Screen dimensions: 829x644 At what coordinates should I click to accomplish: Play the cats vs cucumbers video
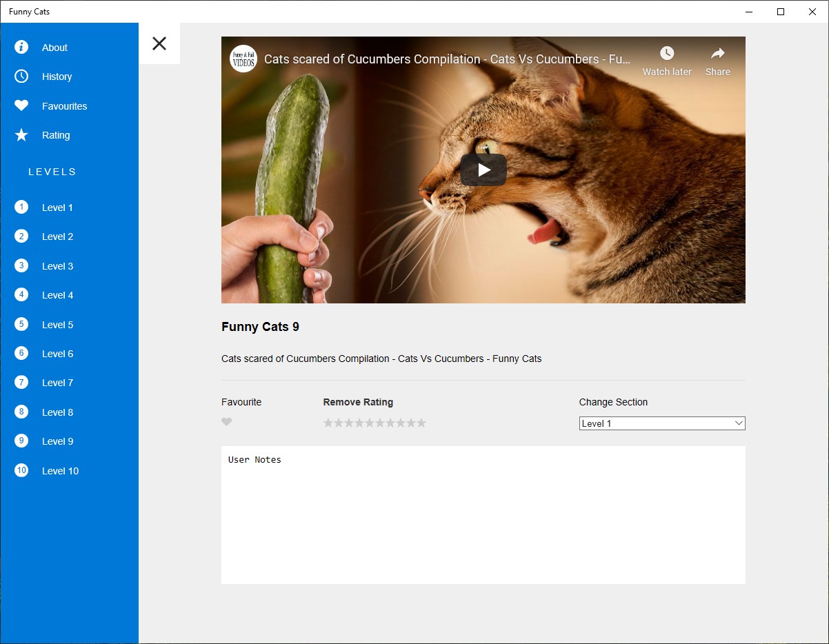pos(483,170)
